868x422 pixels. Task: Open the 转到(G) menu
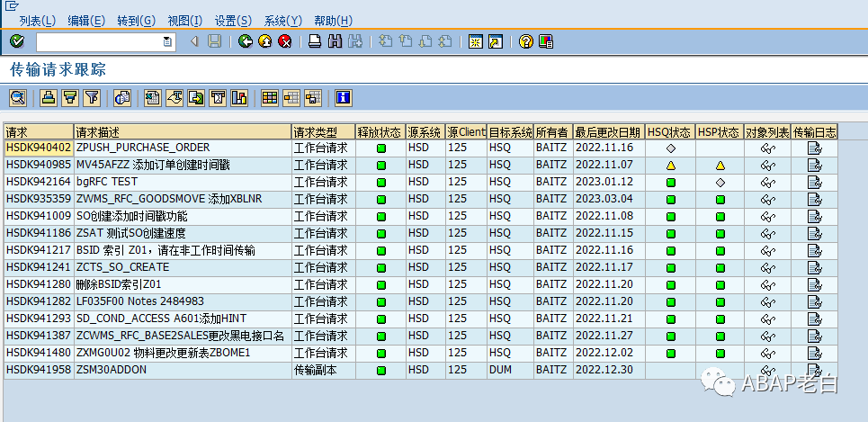pos(136,21)
